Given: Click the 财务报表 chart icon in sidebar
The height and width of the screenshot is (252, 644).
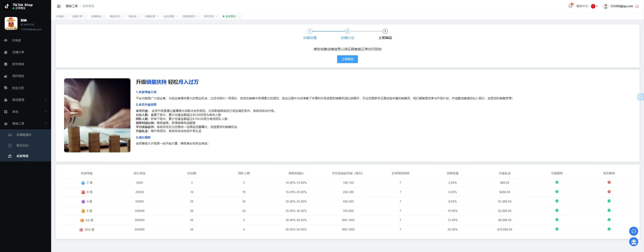Looking at the screenshot, I should pyautogui.click(x=6, y=64).
